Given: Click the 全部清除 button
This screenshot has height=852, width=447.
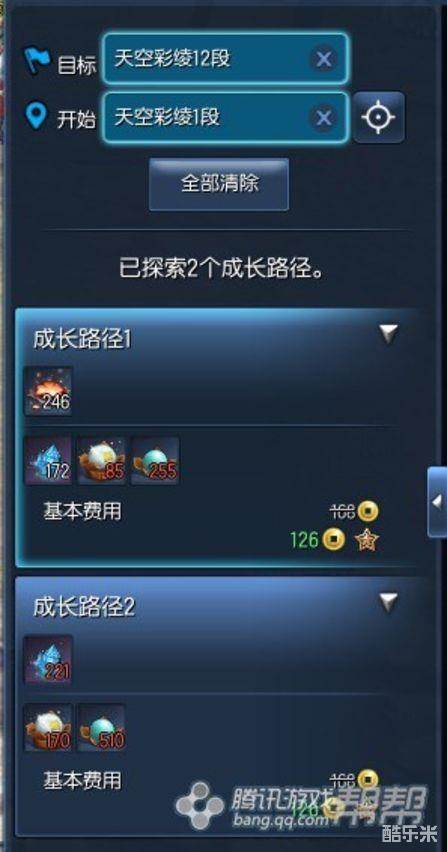Looking at the screenshot, I should coord(219,184).
